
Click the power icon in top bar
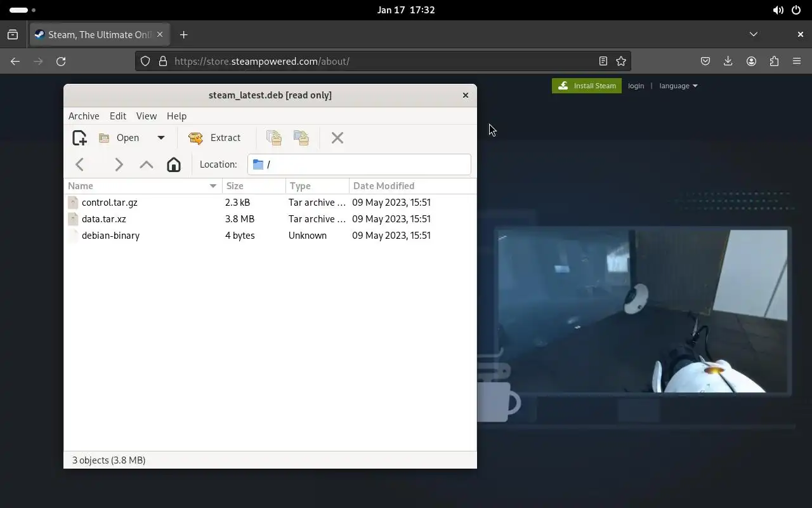797,10
